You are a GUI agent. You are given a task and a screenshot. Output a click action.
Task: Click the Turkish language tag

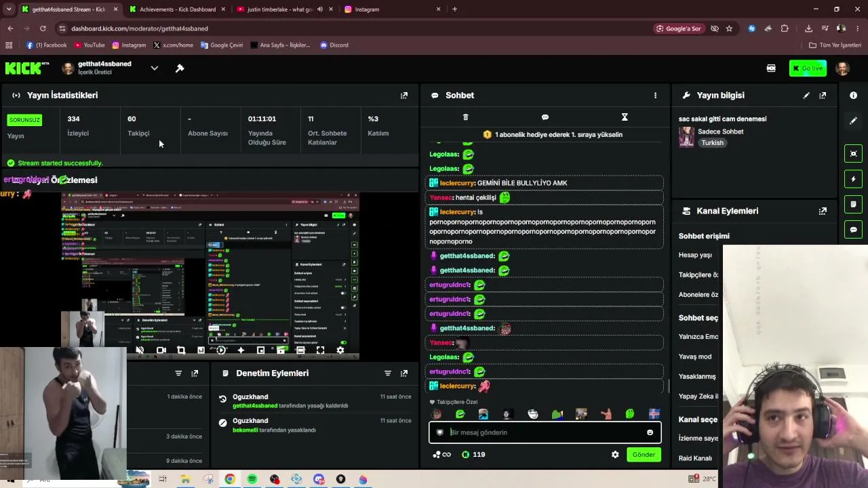(712, 143)
